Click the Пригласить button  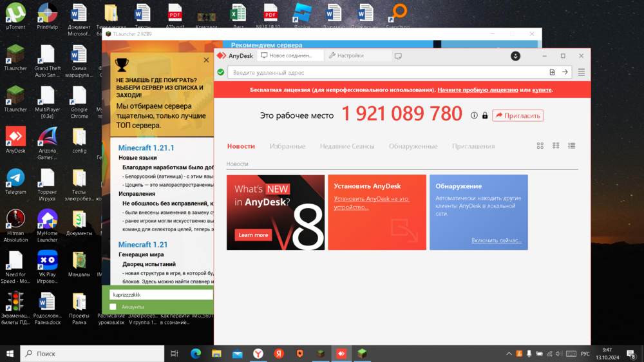[x=518, y=115]
